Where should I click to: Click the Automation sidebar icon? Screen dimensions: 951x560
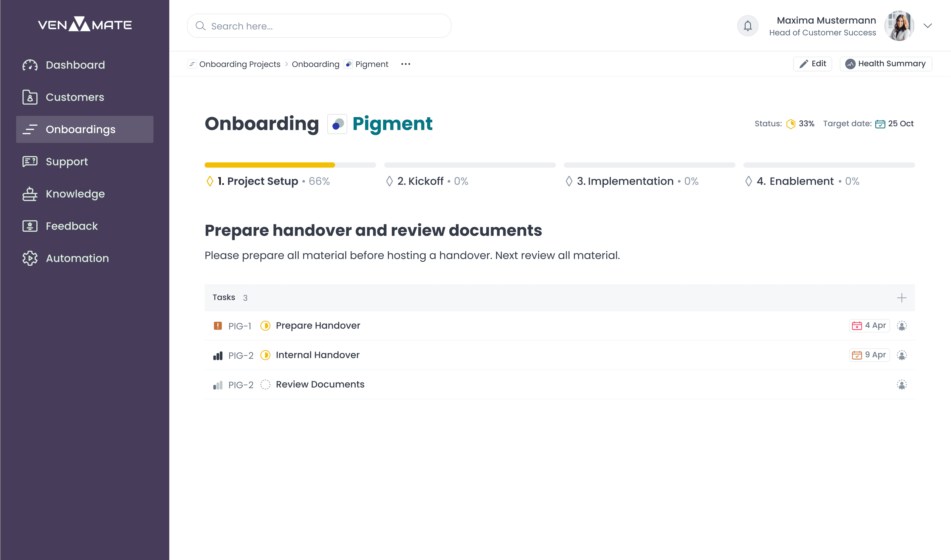tap(29, 258)
